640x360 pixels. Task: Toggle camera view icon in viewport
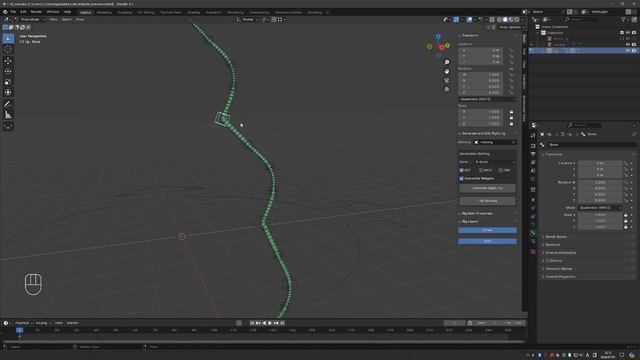tap(447, 80)
